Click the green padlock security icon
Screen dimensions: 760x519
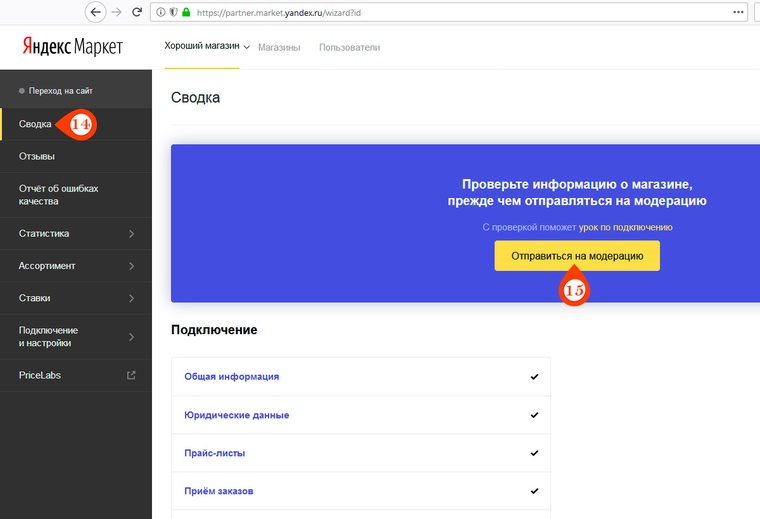187,13
